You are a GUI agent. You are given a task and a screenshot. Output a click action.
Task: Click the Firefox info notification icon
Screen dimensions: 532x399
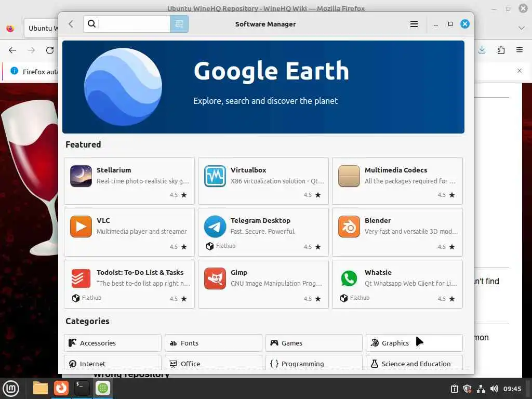coord(14,71)
